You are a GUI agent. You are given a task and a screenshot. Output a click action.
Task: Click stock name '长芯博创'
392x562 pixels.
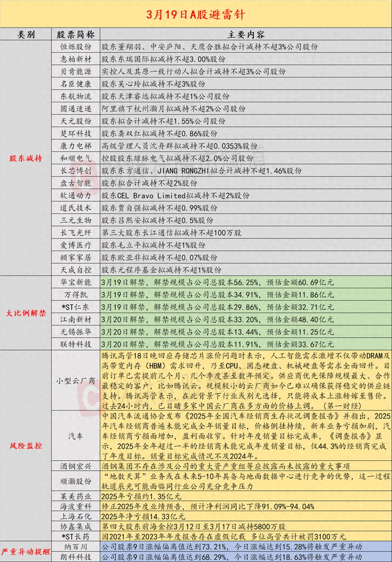pyautogui.click(x=75, y=170)
